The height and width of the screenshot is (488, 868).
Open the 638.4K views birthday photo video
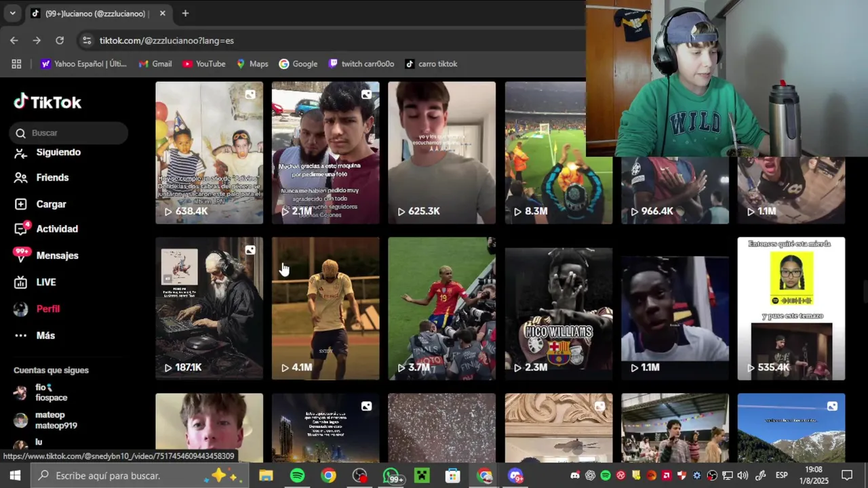click(x=209, y=152)
